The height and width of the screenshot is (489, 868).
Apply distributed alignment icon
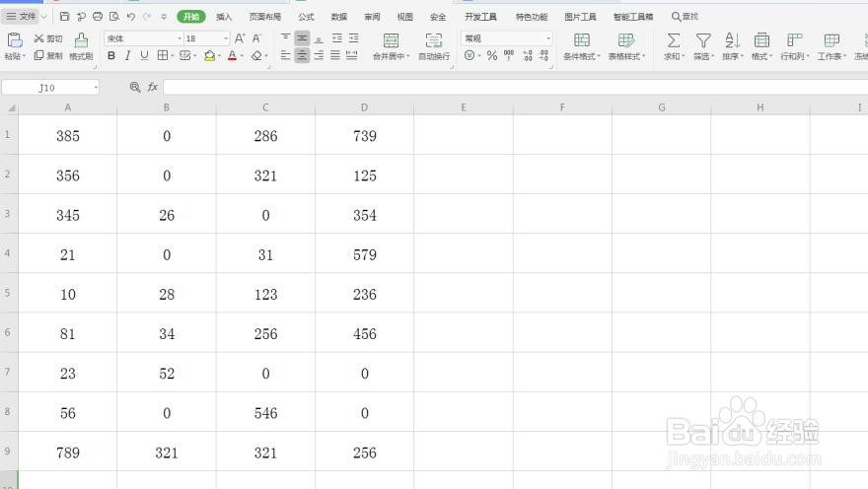pyautogui.click(x=351, y=55)
